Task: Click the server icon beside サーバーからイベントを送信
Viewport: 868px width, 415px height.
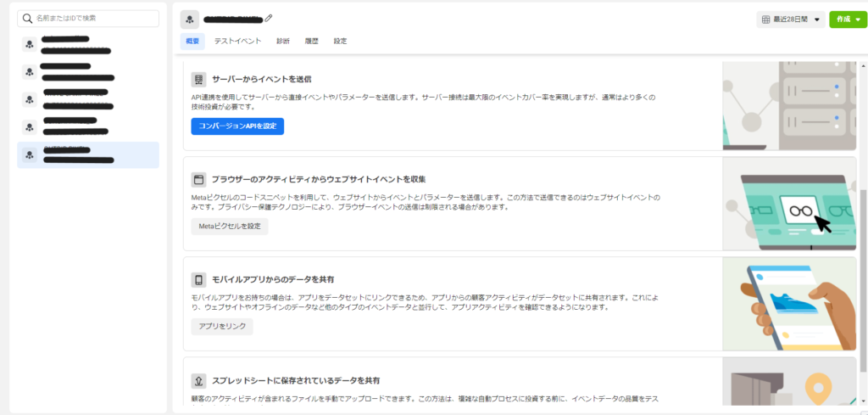Action: pyautogui.click(x=198, y=79)
